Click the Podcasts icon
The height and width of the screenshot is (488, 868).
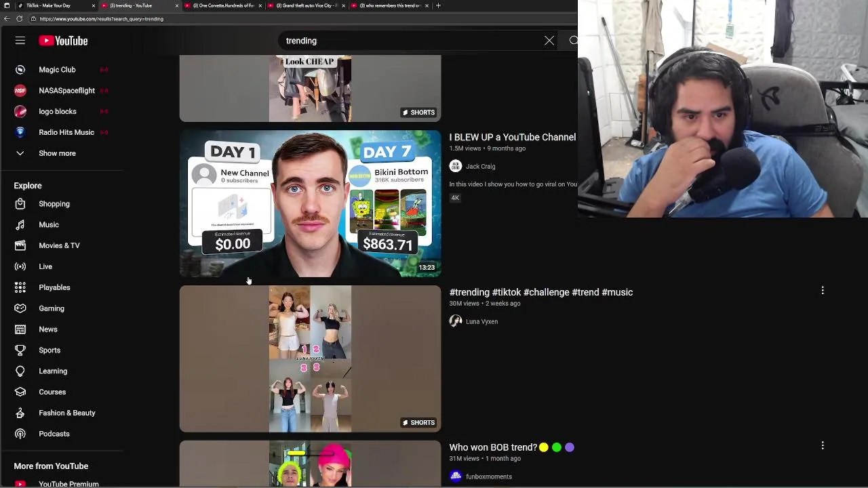coord(20,434)
